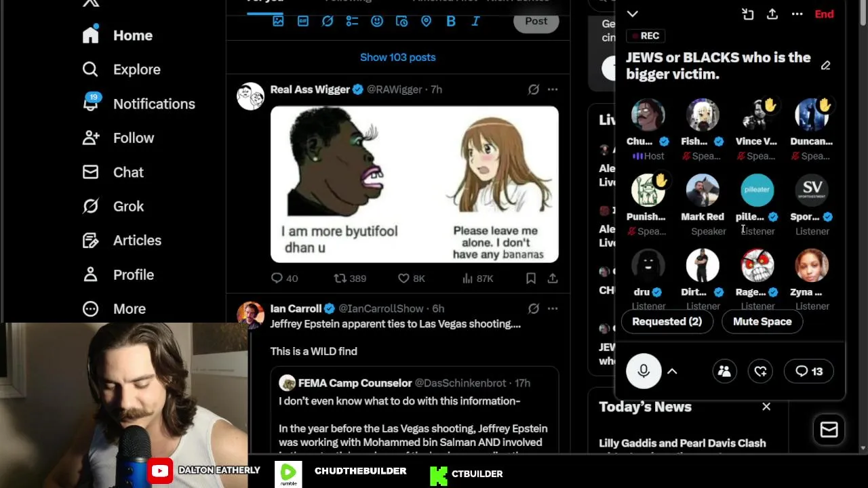
Task: Click the Articles sidebar icon
Action: pyautogui.click(x=90, y=240)
